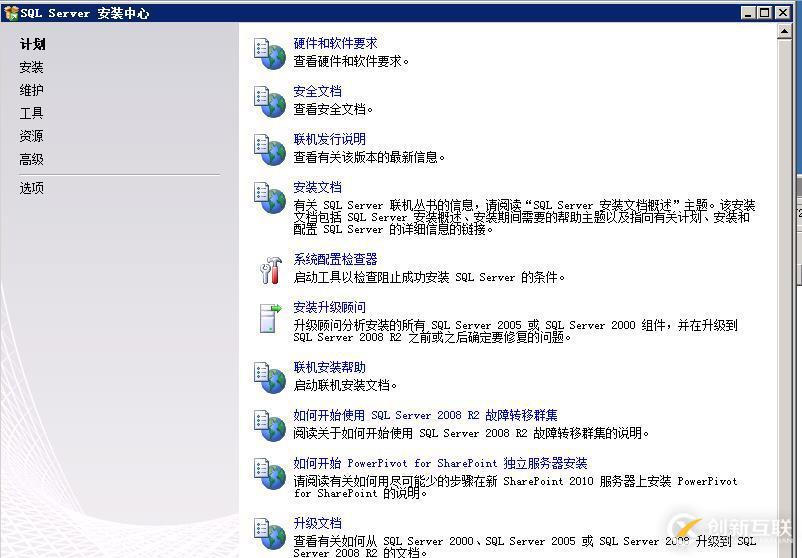Screen dimensions: 802x558
Task: Open 如何开始使用 SQL Server 2008 R2 故障转移群集 link
Action: pyautogui.click(x=425, y=415)
